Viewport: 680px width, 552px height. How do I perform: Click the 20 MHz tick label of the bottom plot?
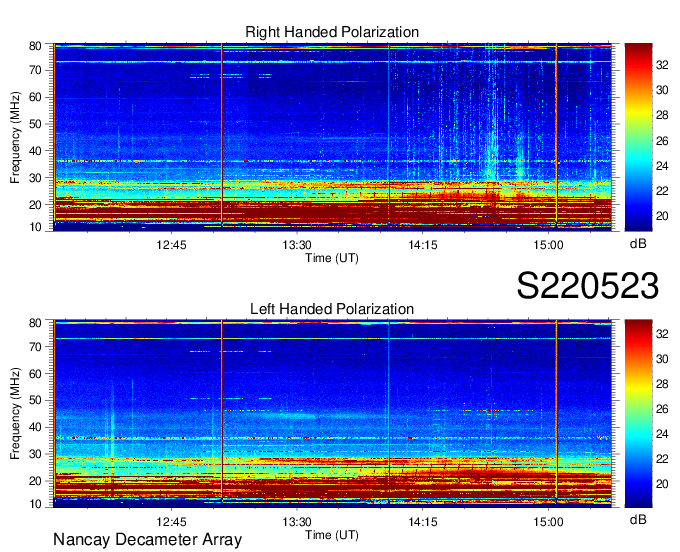click(x=35, y=481)
